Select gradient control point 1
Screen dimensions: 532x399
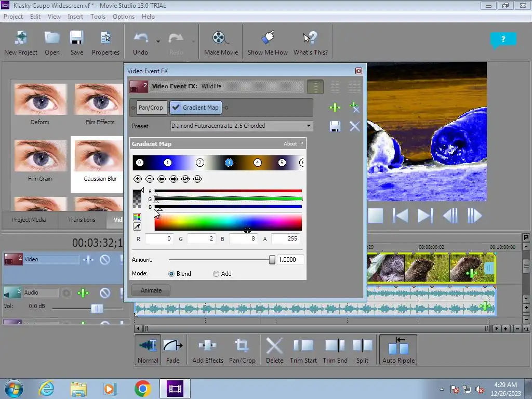[168, 163]
